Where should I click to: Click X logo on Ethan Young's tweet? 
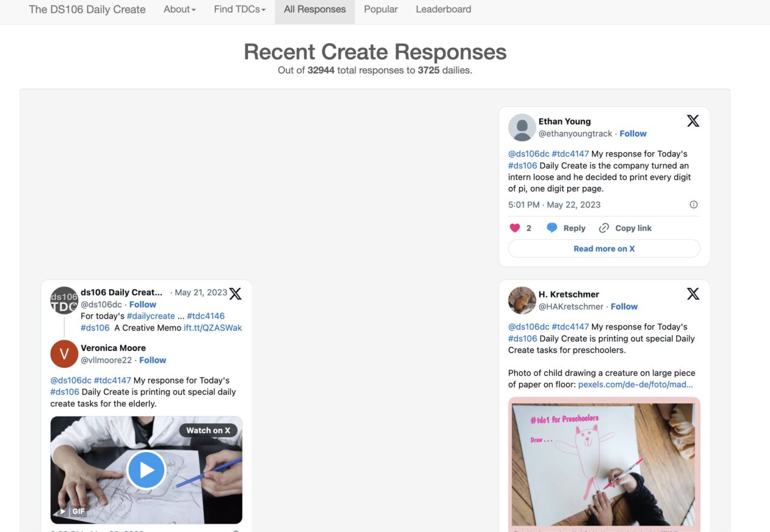693,121
